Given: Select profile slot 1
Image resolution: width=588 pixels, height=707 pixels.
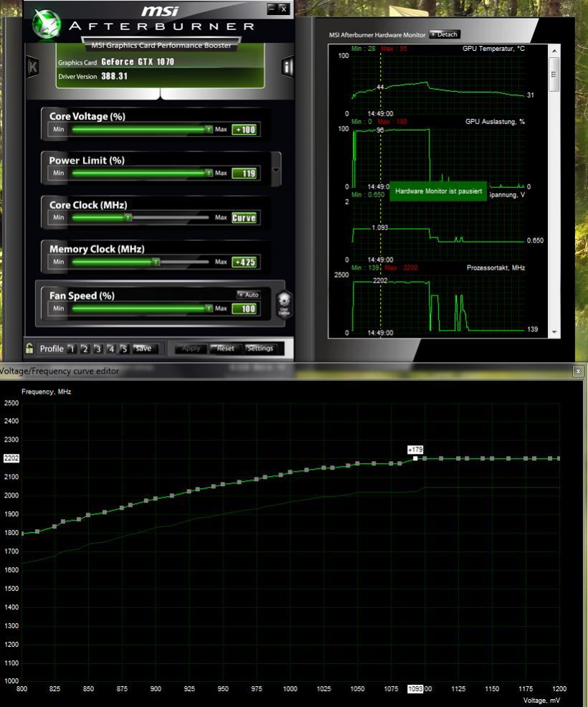Looking at the screenshot, I should [x=72, y=348].
